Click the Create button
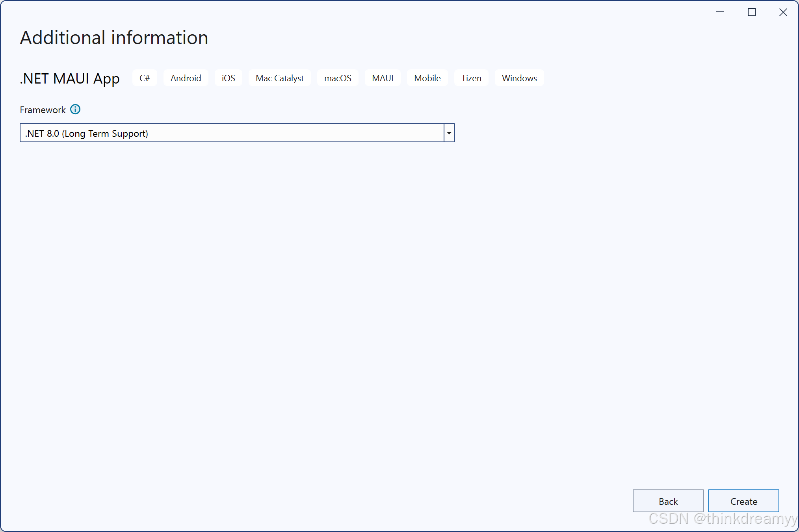The width and height of the screenshot is (799, 532). [x=743, y=501]
